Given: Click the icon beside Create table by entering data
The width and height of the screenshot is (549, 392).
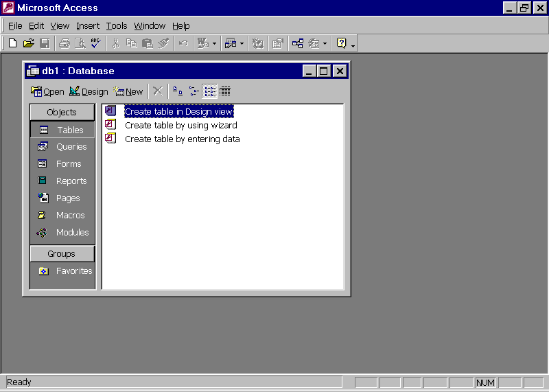Looking at the screenshot, I should pyautogui.click(x=110, y=139).
